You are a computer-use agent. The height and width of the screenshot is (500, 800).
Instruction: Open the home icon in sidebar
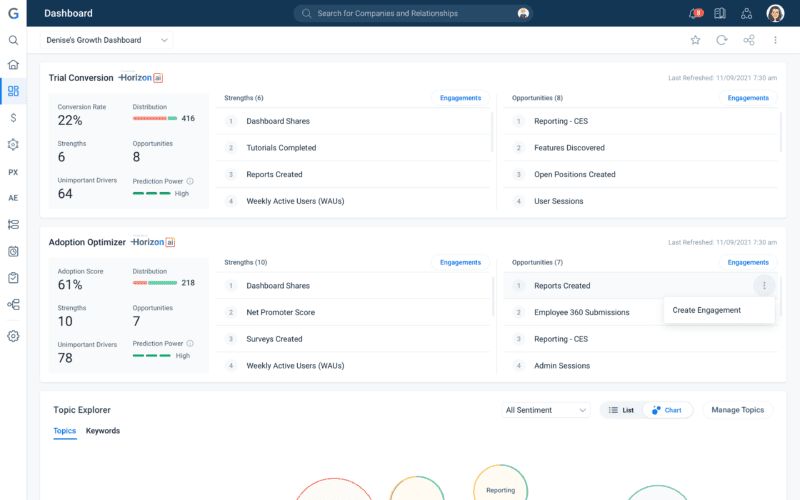(x=13, y=65)
